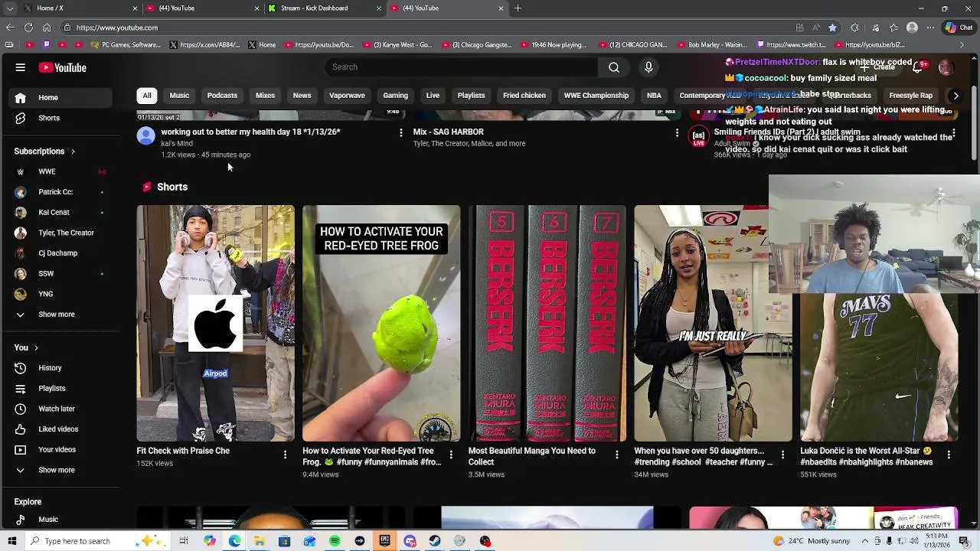
Task: Open options for Red-Eyed Tree Frog short
Action: (451, 455)
